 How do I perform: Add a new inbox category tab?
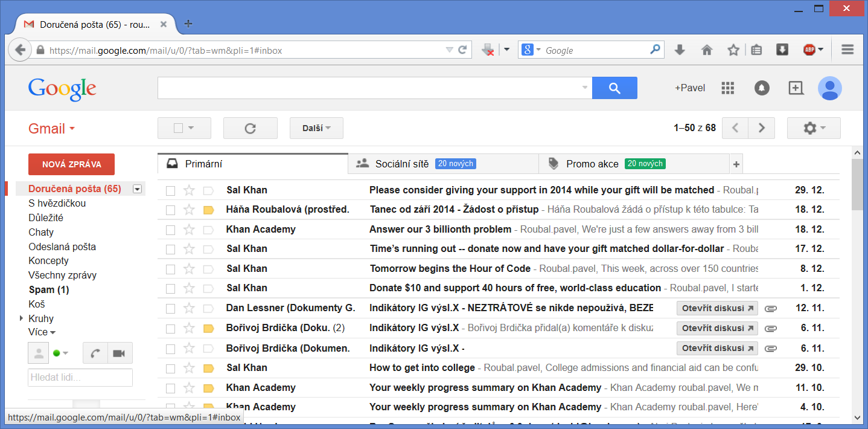(x=736, y=164)
